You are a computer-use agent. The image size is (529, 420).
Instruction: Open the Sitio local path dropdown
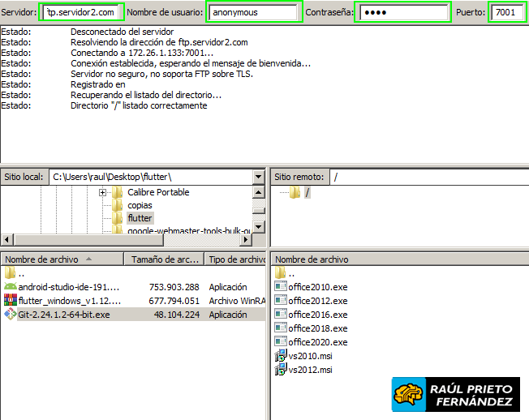(258, 177)
